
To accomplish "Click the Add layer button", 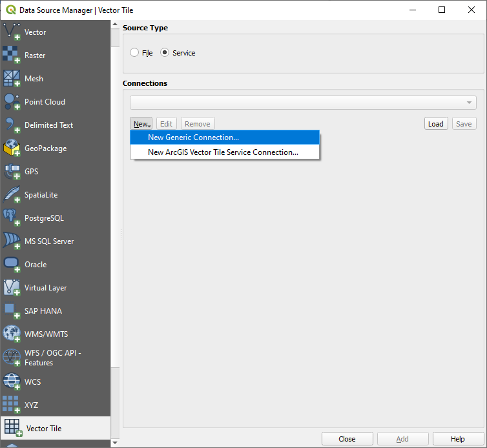I will click(x=403, y=439).
